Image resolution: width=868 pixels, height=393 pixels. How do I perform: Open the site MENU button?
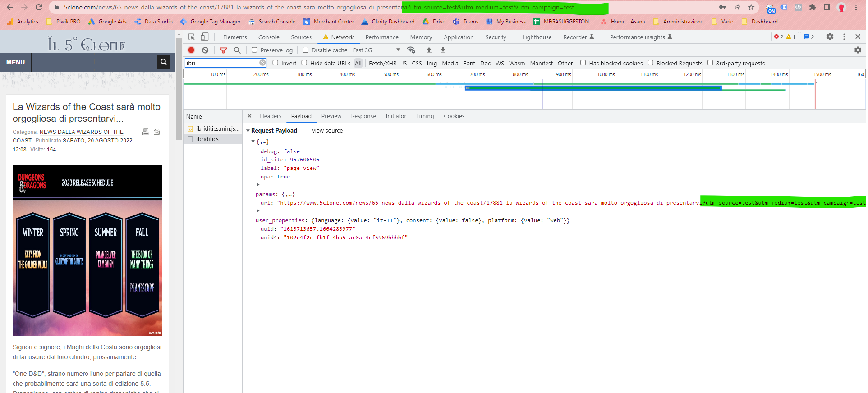(15, 62)
